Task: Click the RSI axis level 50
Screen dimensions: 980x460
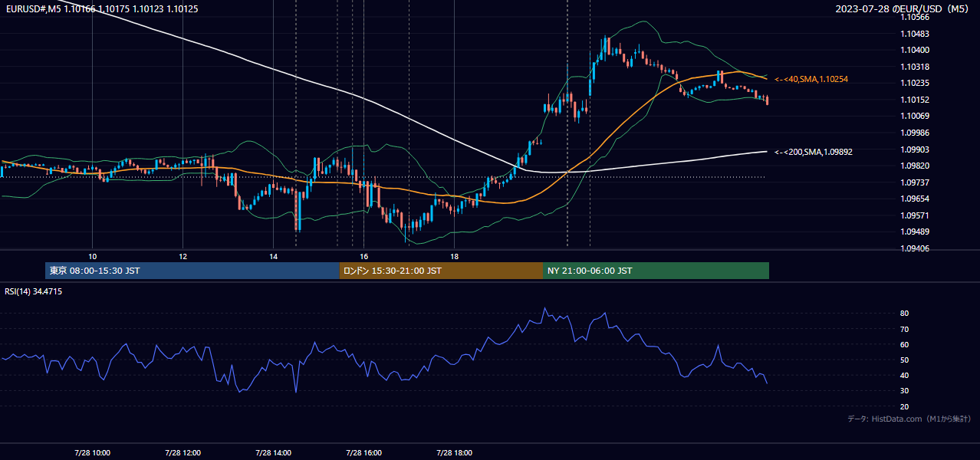Action: coord(905,360)
